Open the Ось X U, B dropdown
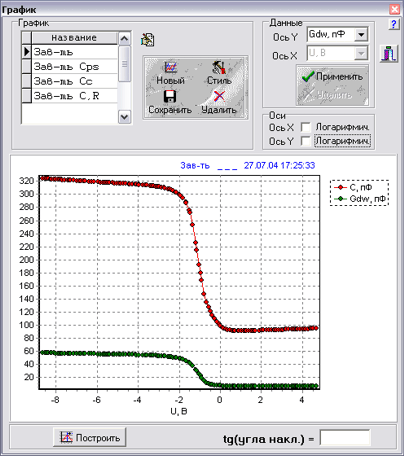The image size is (404, 456). pyautogui.click(x=361, y=53)
